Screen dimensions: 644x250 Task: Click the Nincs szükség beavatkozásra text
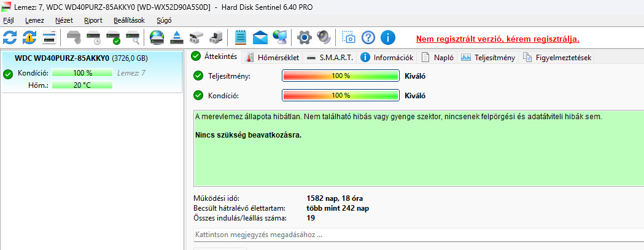coord(249,135)
